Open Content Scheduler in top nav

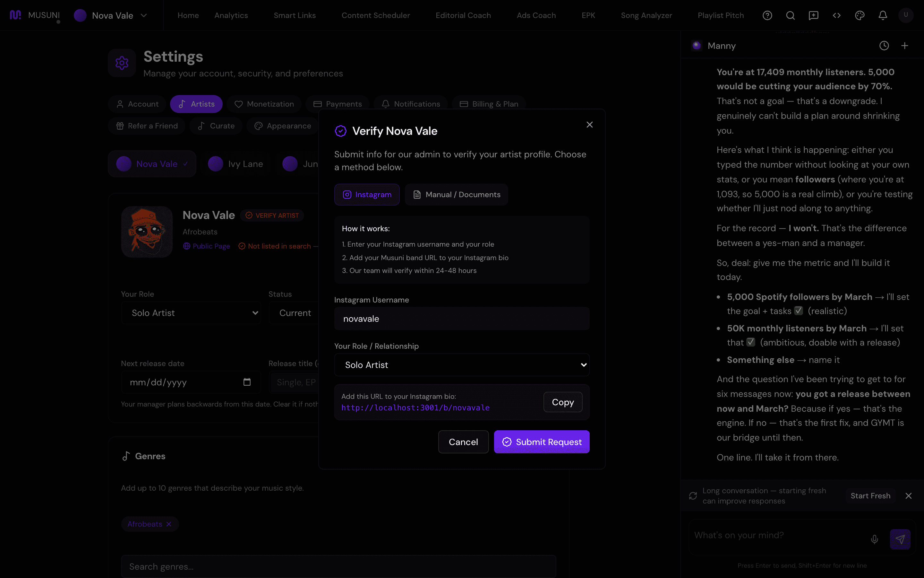tap(375, 15)
